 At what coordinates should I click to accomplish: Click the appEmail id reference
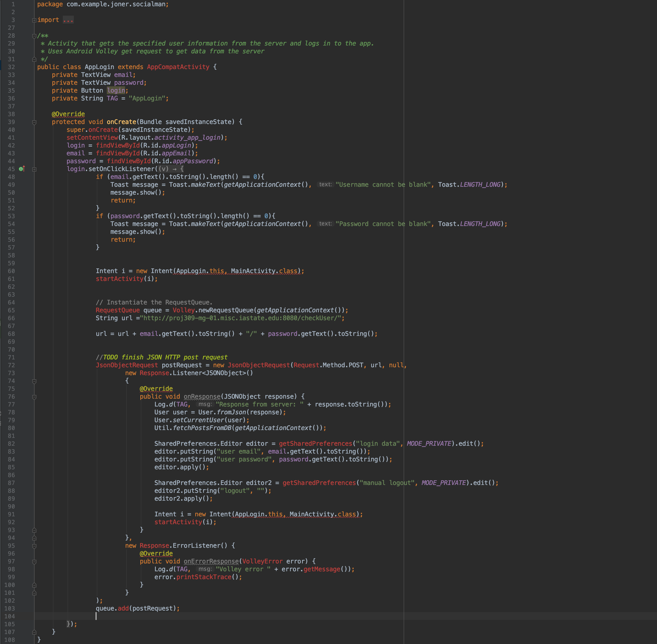176,153
